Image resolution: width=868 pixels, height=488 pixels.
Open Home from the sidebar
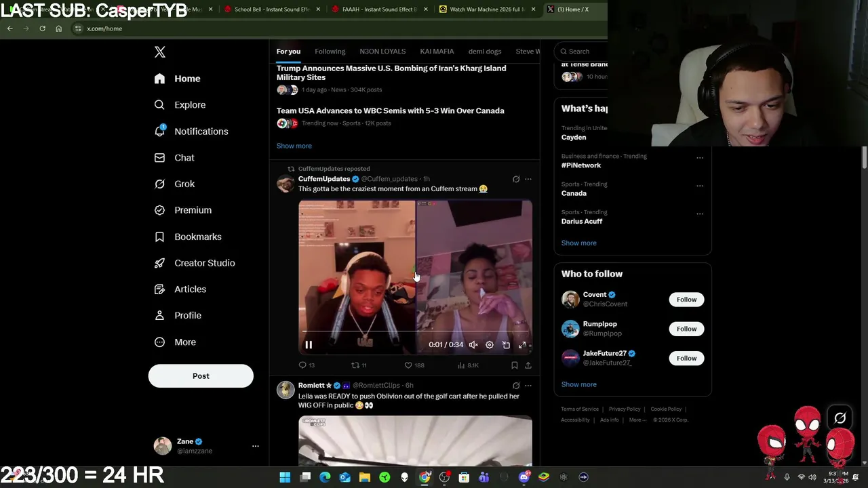(177, 79)
